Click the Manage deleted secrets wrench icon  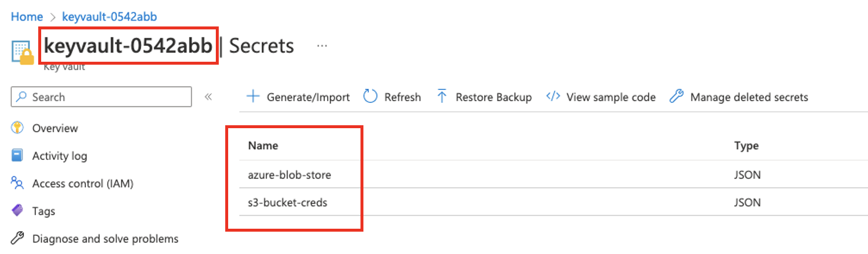[676, 97]
